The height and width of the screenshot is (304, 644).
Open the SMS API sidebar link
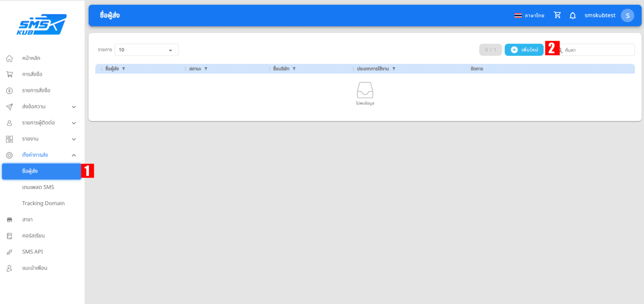[x=32, y=252]
